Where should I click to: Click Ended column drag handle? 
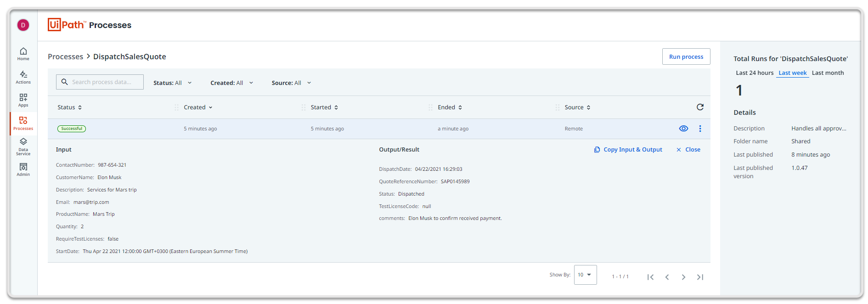(x=430, y=107)
